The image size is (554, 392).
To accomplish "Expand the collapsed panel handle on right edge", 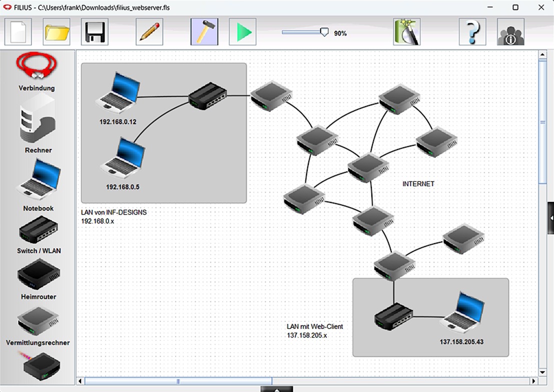I will (x=551, y=218).
